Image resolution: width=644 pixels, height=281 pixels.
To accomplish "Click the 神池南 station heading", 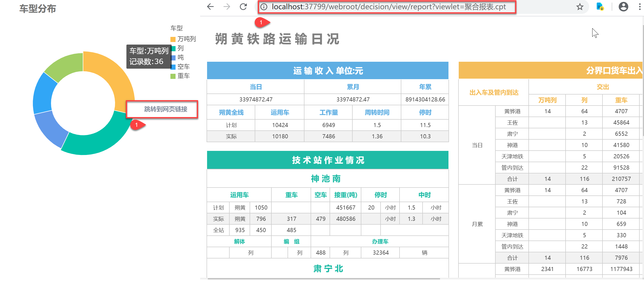I will (326, 179).
